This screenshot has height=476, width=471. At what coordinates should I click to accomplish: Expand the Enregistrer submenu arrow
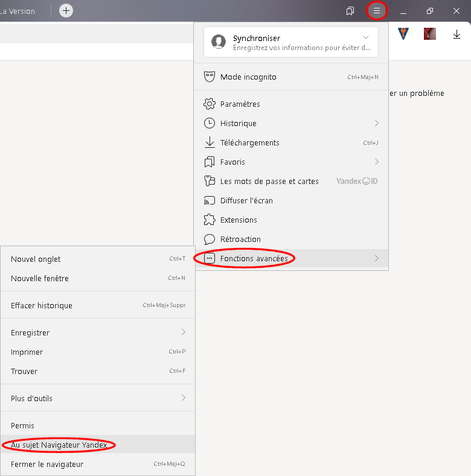(x=184, y=332)
